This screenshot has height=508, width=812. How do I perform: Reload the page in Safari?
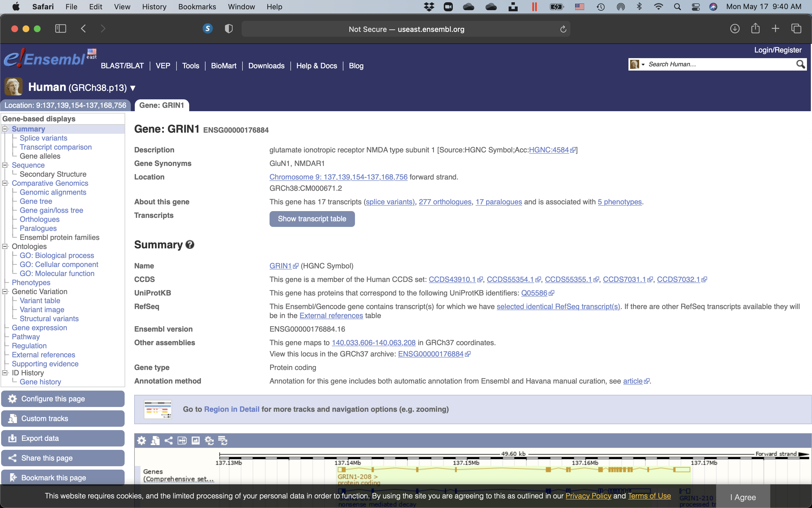(563, 29)
